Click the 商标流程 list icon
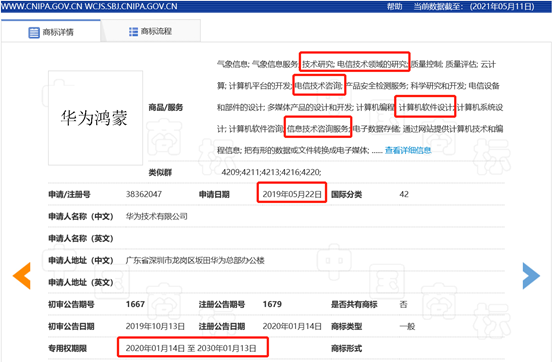Screen dimensions: 554x362 pyautogui.click(x=133, y=32)
